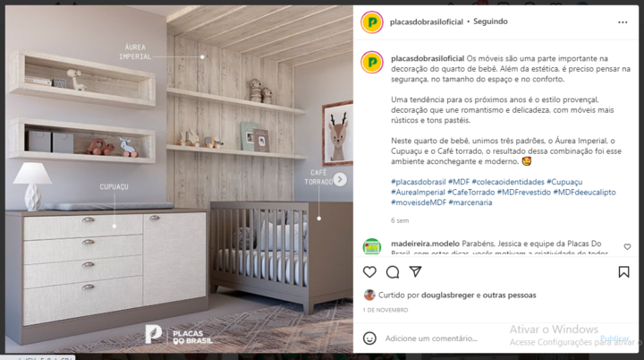
Task: Open the emoji picker smiley icon
Action: click(x=369, y=339)
